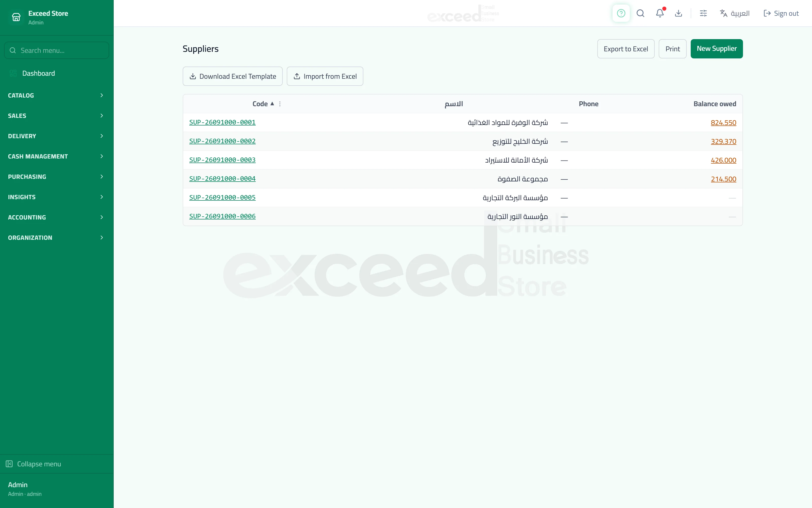Open supplier SUP-26091000-0006
Viewport: 812px width, 508px height.
[x=222, y=216]
